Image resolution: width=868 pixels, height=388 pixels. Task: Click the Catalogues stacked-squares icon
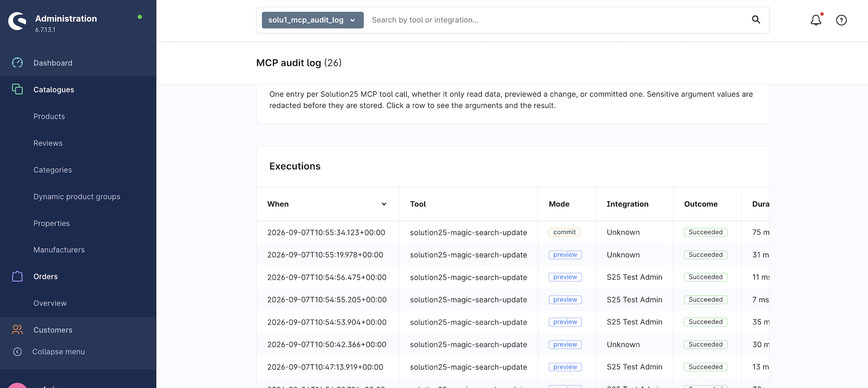pyautogui.click(x=17, y=89)
